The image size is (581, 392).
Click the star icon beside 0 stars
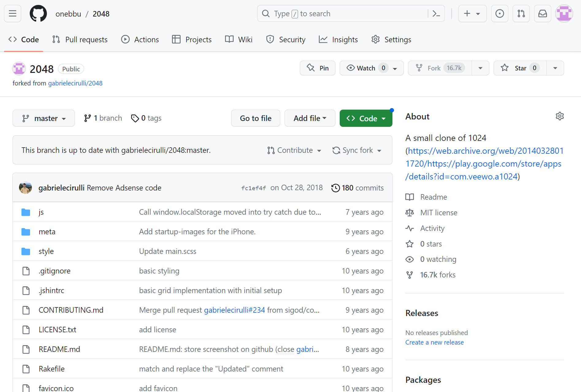click(410, 244)
